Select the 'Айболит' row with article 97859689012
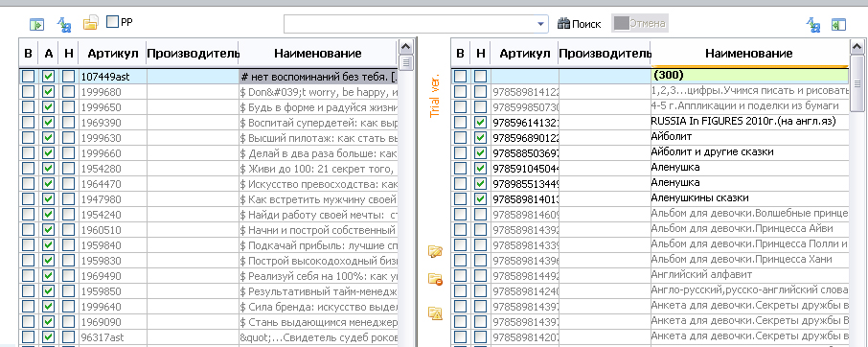This screenshot has height=347, width=868. (650, 137)
